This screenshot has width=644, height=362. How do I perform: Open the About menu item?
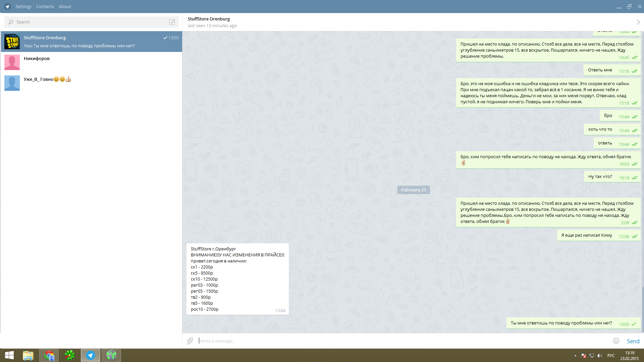[65, 6]
